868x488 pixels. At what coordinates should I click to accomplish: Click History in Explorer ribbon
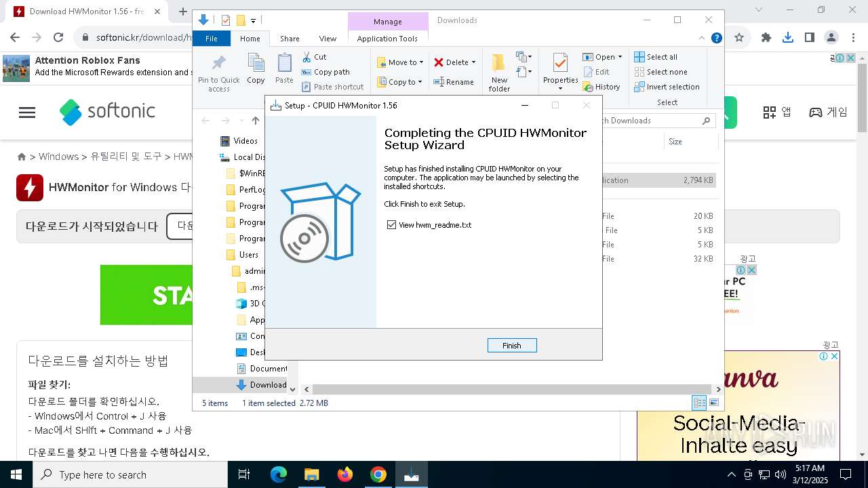tap(601, 87)
